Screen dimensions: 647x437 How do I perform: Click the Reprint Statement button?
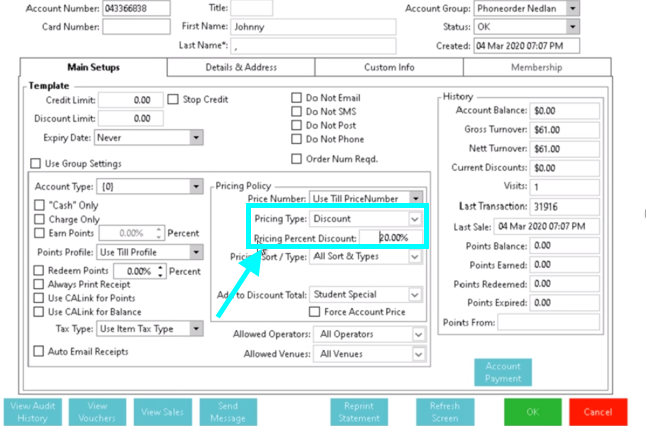359,412
